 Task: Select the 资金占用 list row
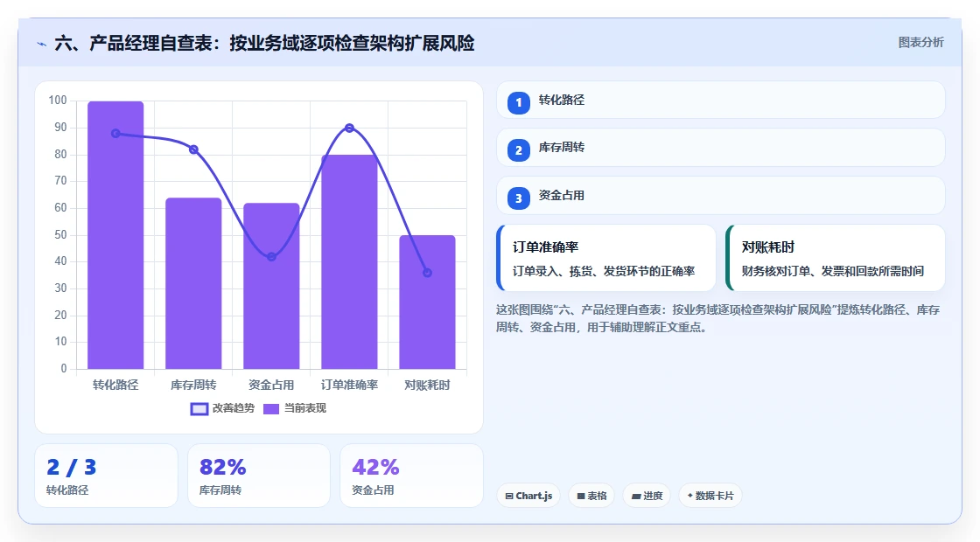coord(721,196)
